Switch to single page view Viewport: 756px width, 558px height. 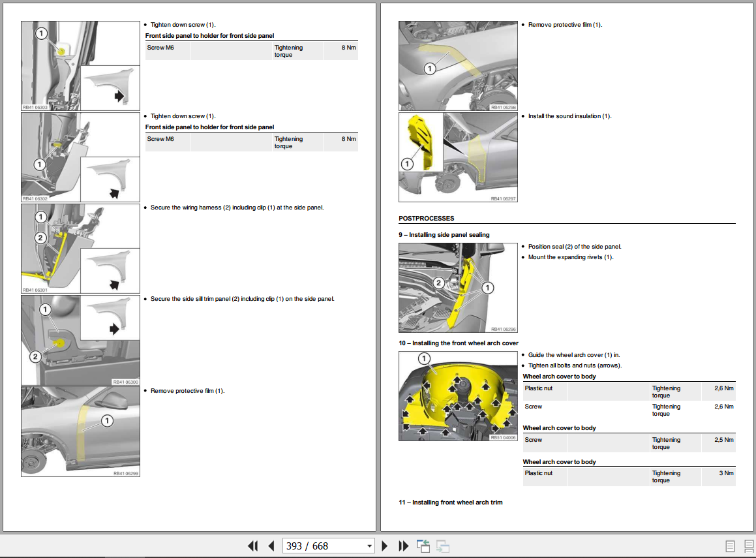click(730, 546)
